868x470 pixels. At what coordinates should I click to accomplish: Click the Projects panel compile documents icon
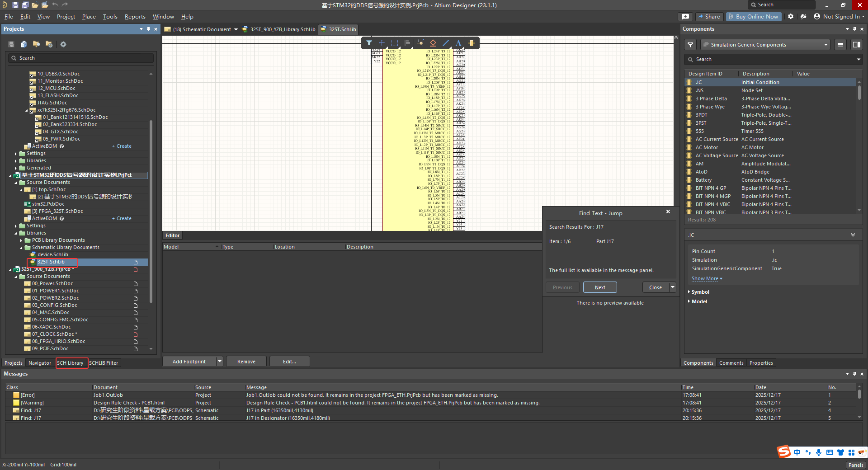pos(24,44)
